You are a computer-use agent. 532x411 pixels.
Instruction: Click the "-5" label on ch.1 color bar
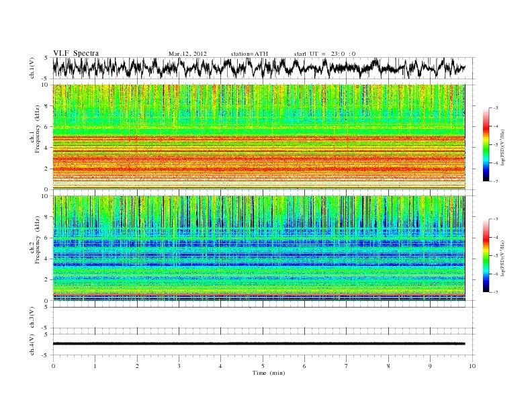click(x=496, y=144)
